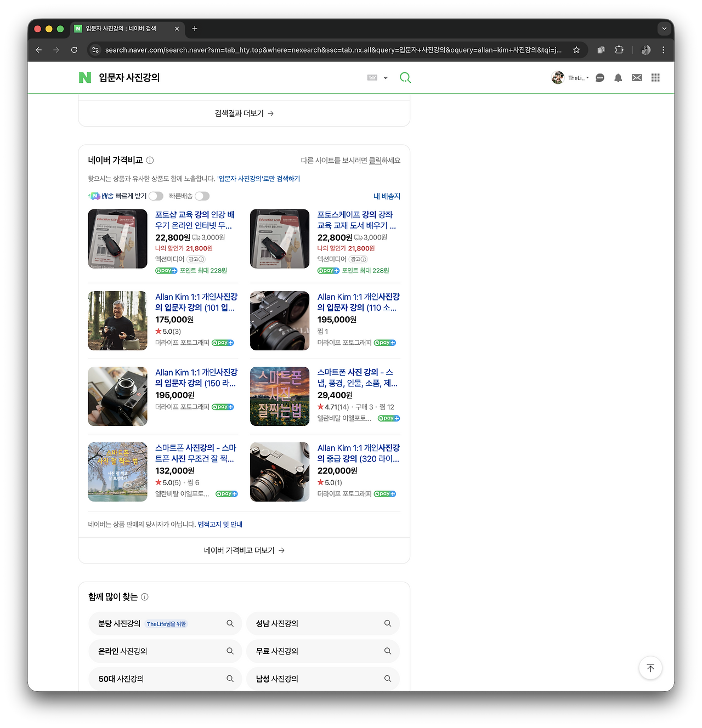View site information icon in address bar
Screen dimensions: 702x728
(x=95, y=50)
